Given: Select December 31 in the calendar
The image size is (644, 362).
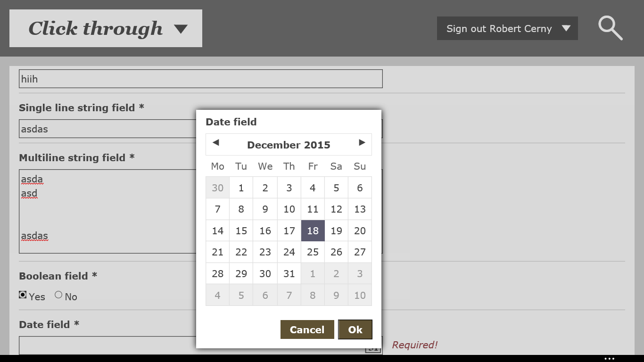Looking at the screenshot, I should [289, 274].
